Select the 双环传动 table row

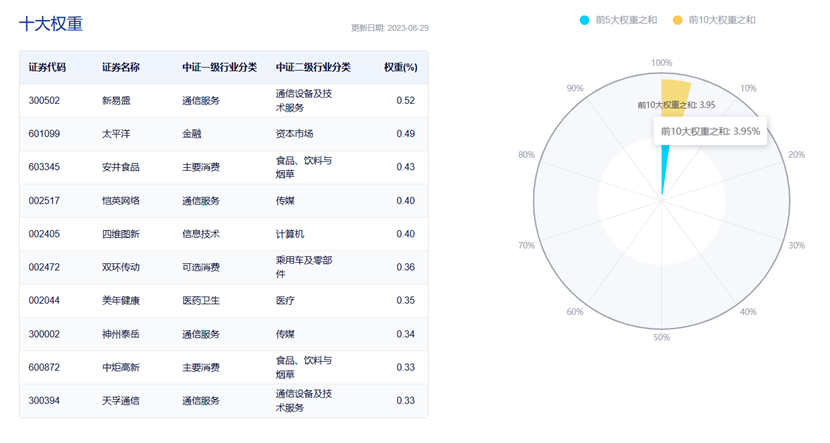[120, 267]
